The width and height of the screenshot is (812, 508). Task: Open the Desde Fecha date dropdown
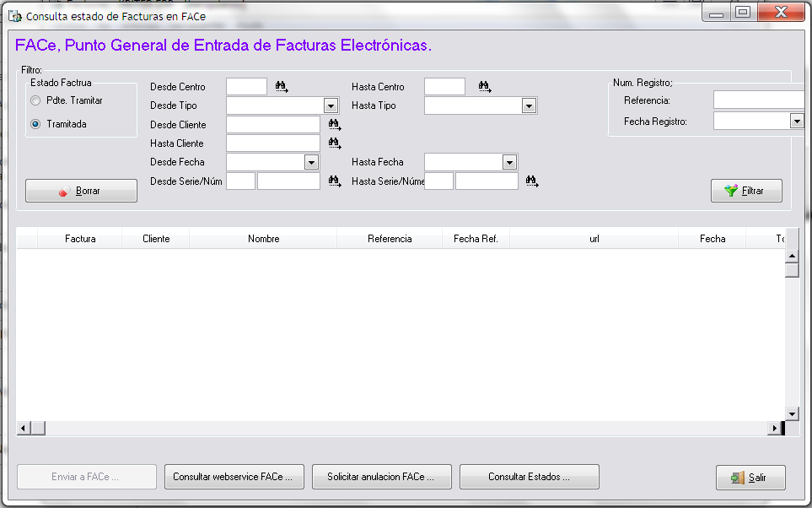[x=311, y=162]
